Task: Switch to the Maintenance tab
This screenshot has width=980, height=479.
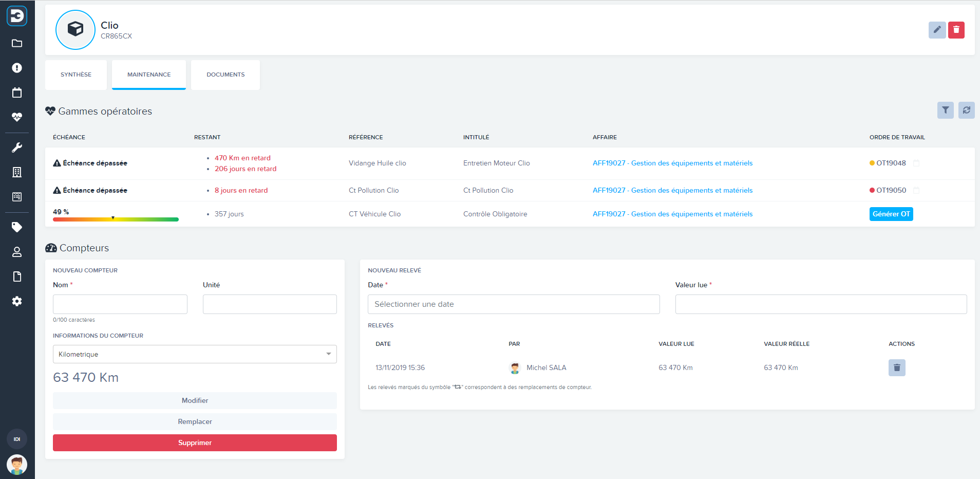Action: coord(149,75)
